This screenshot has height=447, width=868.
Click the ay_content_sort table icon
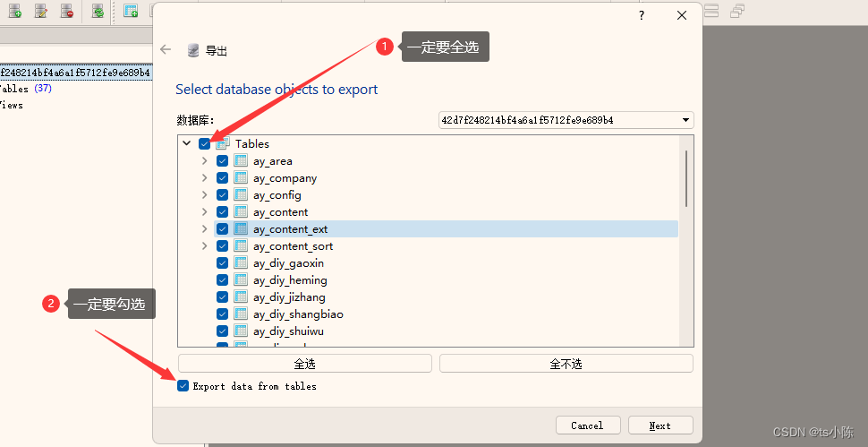240,246
